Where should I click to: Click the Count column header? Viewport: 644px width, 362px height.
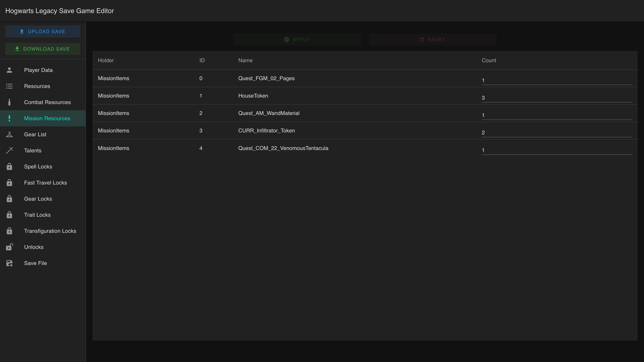[489, 61]
